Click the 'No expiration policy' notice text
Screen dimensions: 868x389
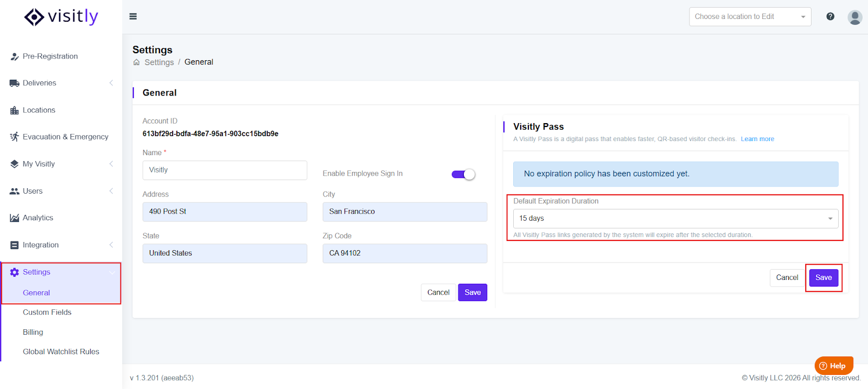(x=607, y=174)
